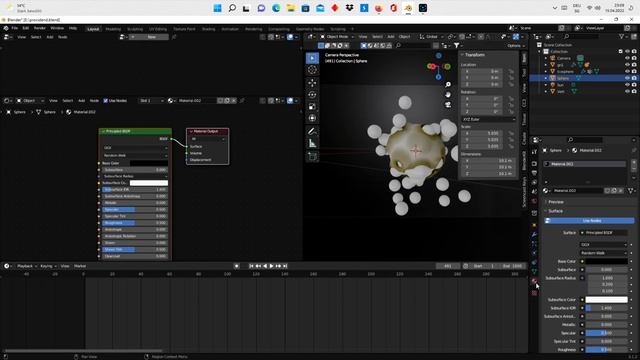Select the Annotate pencil tool

coord(312,131)
